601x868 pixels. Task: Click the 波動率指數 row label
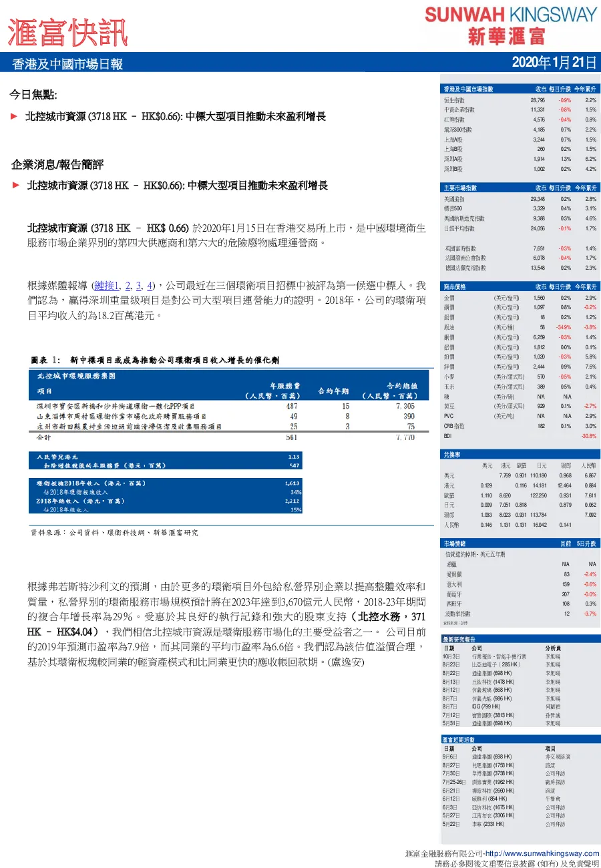coord(458,613)
